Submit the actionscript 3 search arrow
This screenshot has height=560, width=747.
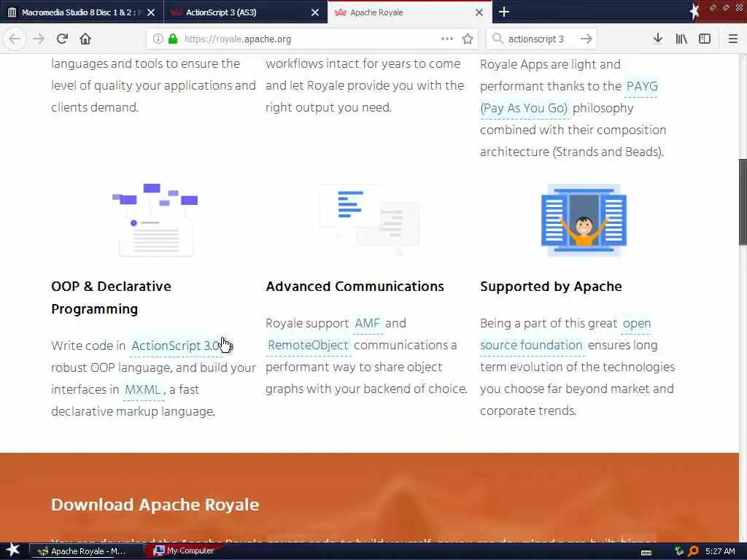[x=587, y=39]
